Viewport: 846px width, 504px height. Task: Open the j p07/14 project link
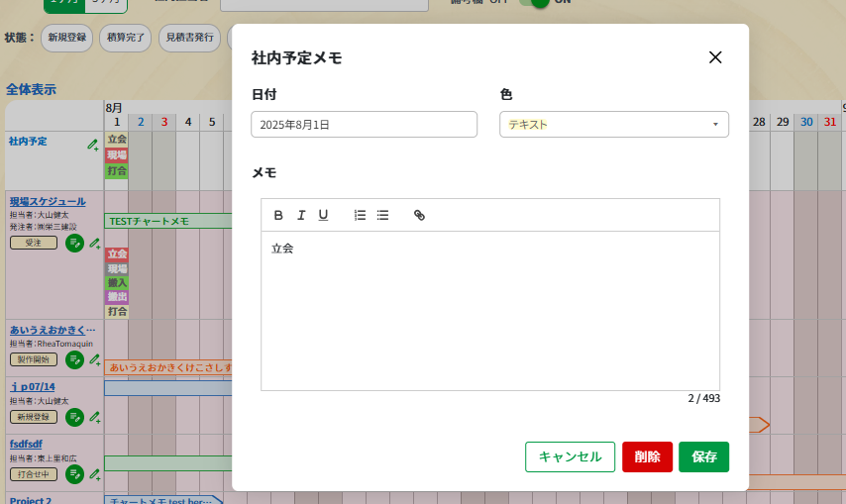tap(33, 386)
